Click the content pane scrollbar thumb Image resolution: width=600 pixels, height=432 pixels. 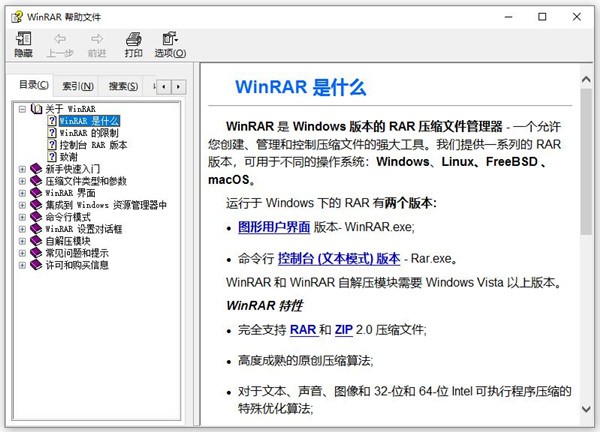[586, 161]
